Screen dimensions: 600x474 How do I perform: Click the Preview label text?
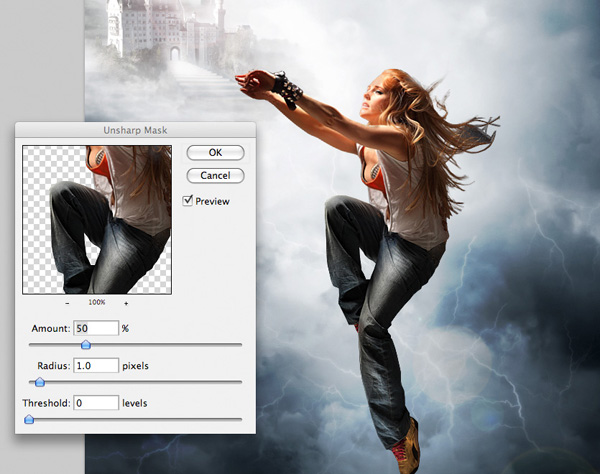click(x=213, y=201)
